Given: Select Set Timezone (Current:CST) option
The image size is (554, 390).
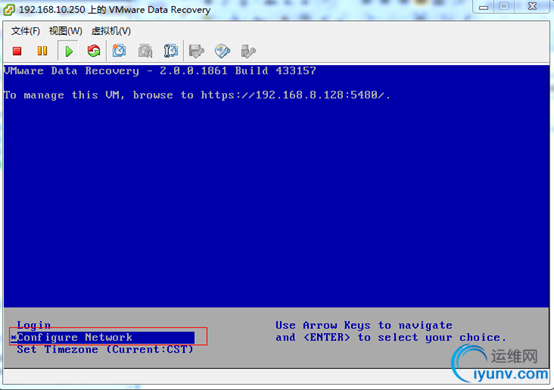Looking at the screenshot, I should tap(105, 349).
